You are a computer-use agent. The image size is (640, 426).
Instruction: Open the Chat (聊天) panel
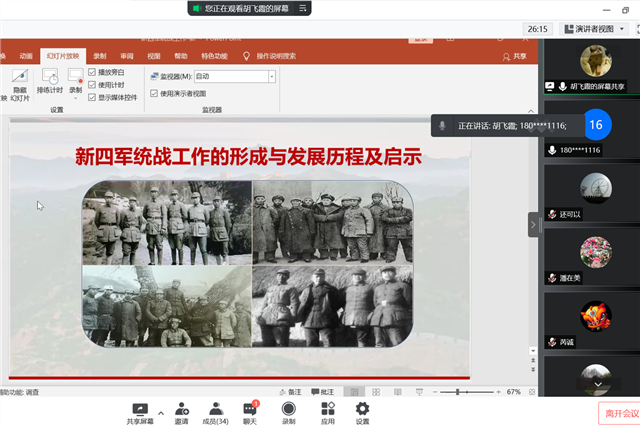click(250, 412)
